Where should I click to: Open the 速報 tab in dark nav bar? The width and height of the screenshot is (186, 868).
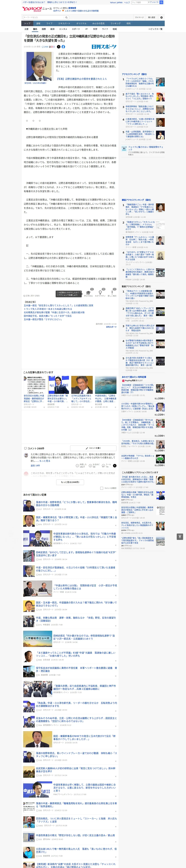click(38, 24)
